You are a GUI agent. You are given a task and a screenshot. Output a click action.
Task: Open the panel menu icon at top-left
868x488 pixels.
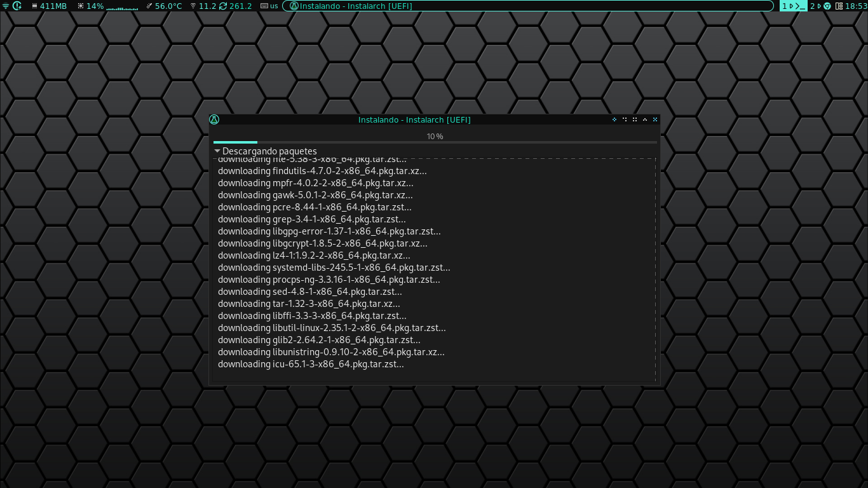click(x=5, y=6)
